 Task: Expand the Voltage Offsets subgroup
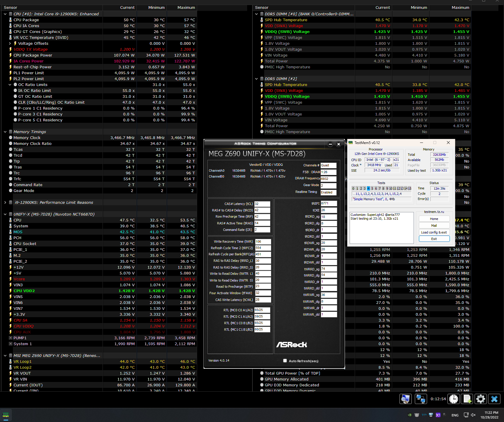click(10, 43)
